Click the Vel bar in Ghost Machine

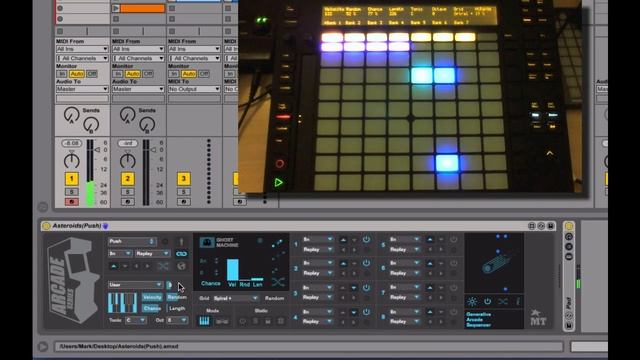(233, 270)
